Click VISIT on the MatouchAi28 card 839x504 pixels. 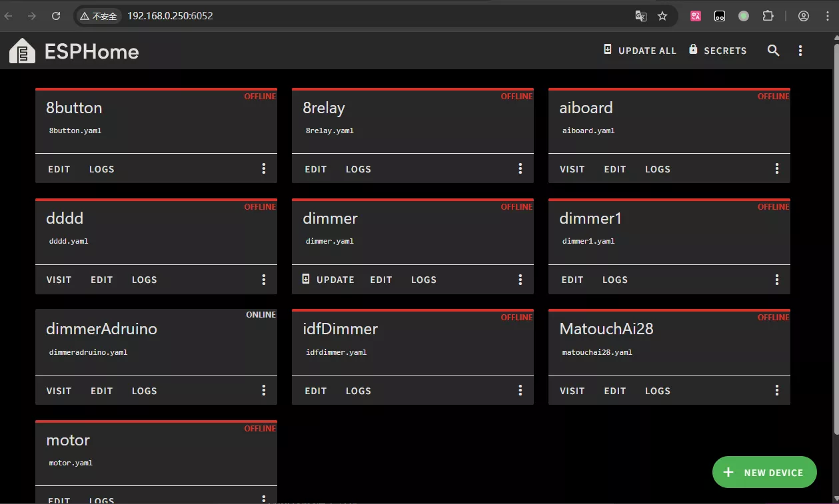pyautogui.click(x=572, y=391)
